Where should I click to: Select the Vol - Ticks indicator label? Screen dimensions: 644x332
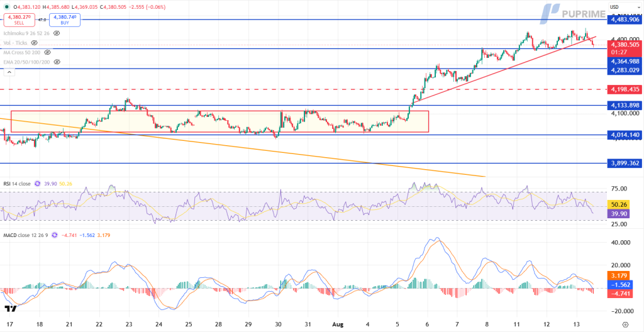(x=16, y=43)
